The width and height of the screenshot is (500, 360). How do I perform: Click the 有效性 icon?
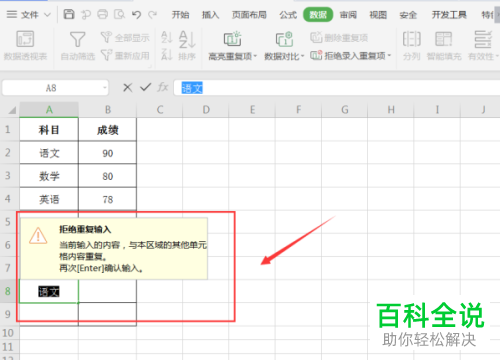483,39
